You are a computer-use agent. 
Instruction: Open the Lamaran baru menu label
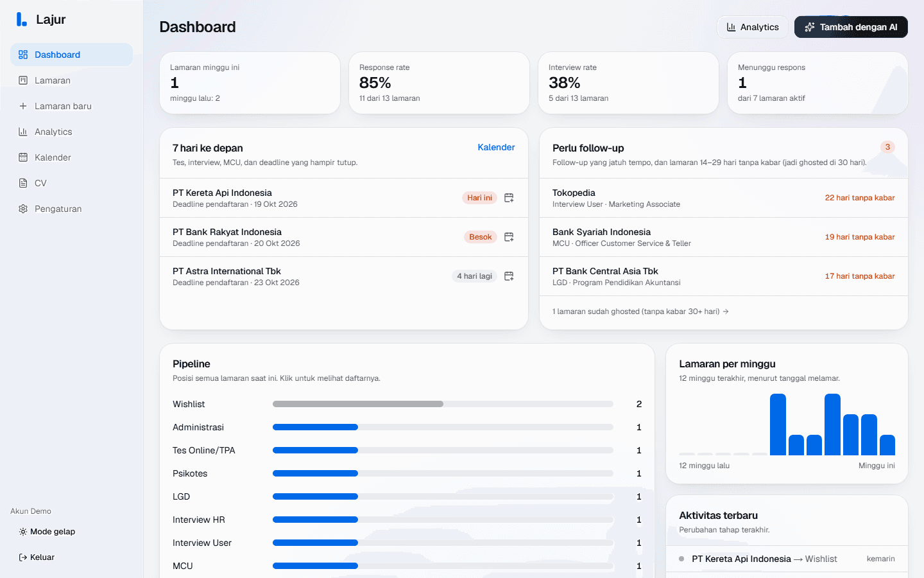[63, 106]
